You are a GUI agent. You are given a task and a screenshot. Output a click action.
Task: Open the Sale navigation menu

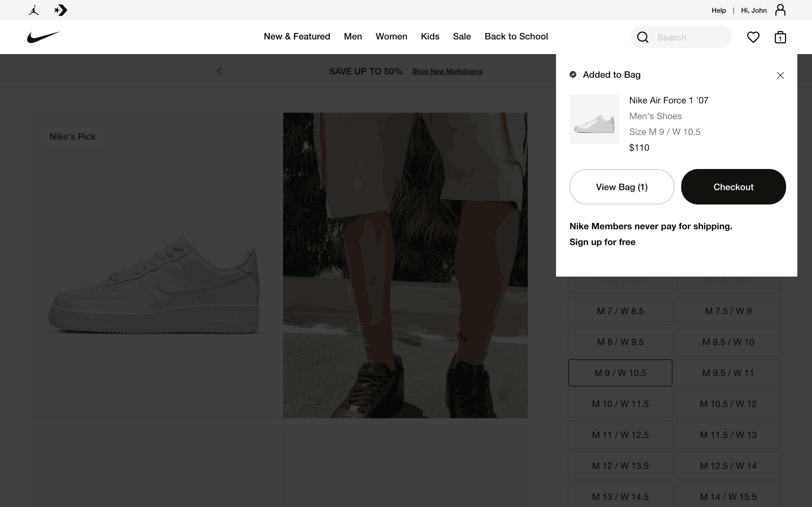pos(462,36)
